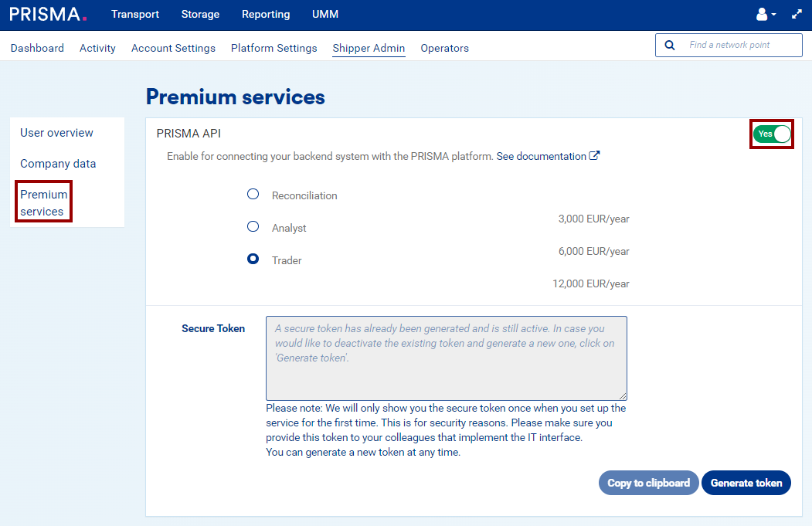Click the Find a network point field
The width and height of the screenshot is (812, 526).
click(740, 46)
